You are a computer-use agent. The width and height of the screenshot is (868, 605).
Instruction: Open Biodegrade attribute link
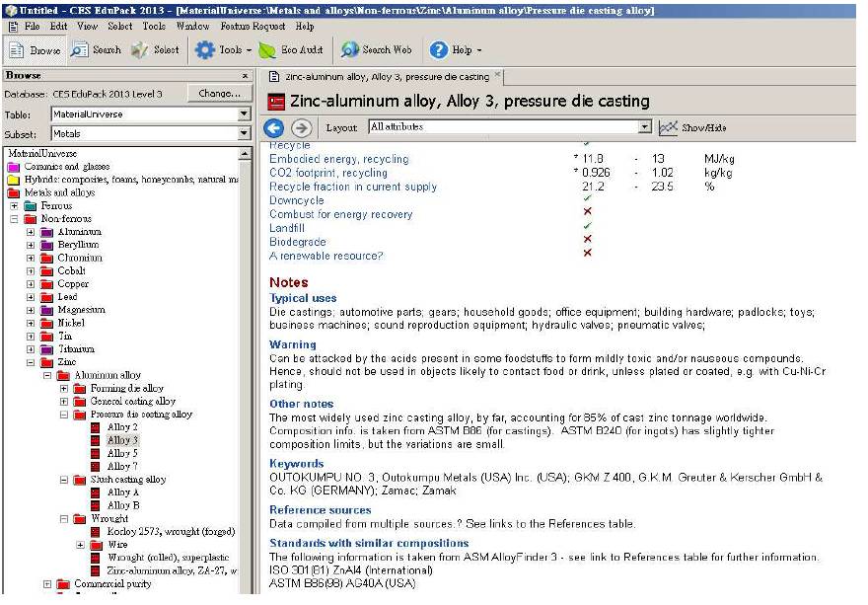coord(298,242)
